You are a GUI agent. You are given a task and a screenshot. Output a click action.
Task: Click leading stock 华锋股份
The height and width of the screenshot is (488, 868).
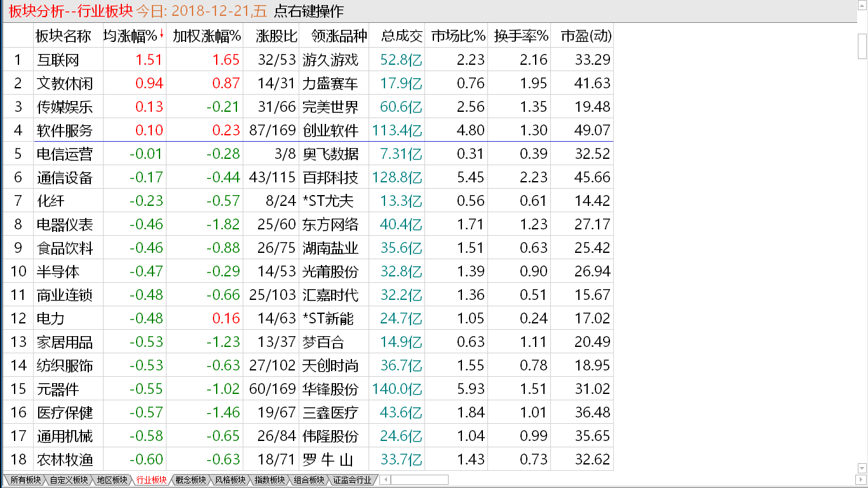[x=330, y=389]
